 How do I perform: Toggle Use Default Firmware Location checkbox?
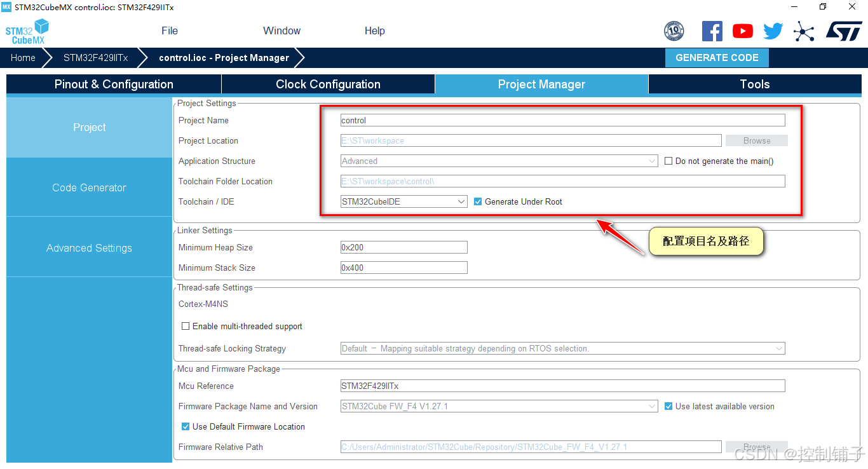point(186,426)
